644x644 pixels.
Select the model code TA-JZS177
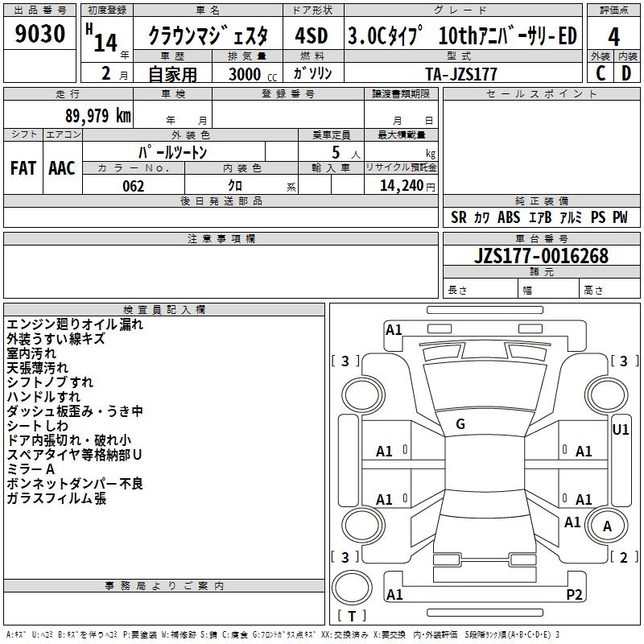461,74
